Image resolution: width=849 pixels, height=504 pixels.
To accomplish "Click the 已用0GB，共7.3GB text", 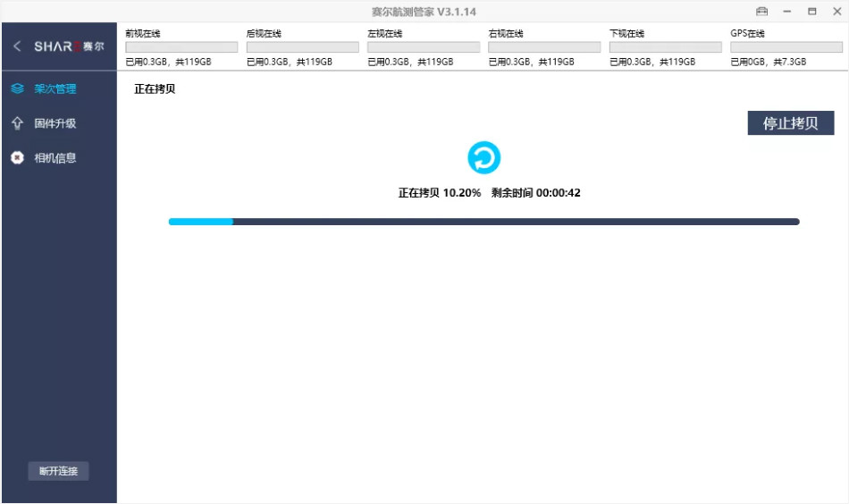I will pos(769,62).
